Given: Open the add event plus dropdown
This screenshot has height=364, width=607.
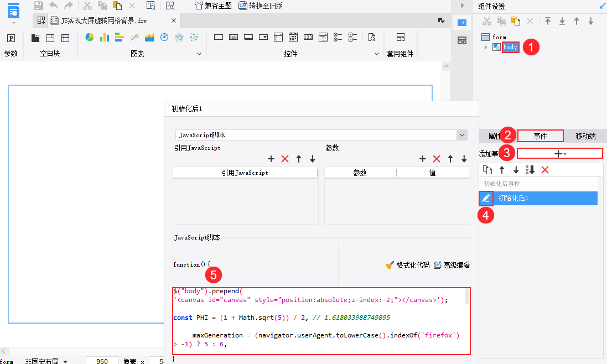Looking at the screenshot, I should (560, 154).
